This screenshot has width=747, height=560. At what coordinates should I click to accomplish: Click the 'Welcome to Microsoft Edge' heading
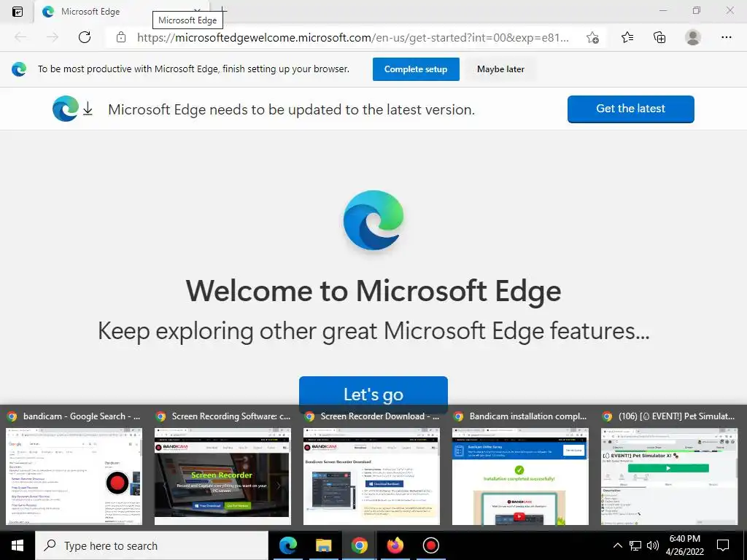point(373,291)
